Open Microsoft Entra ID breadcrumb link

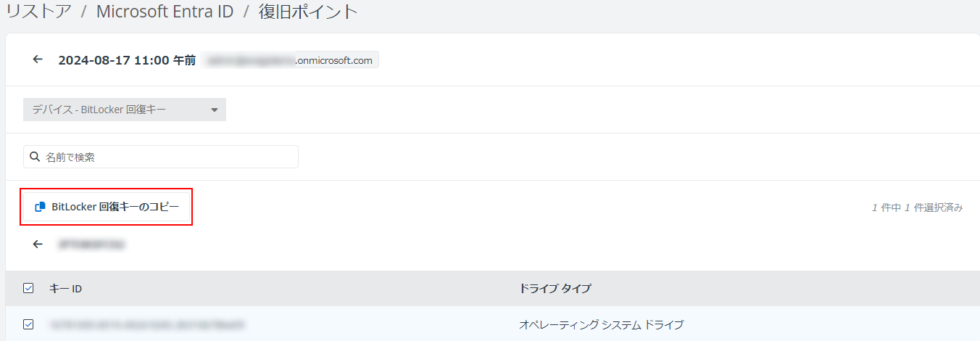pos(165,12)
